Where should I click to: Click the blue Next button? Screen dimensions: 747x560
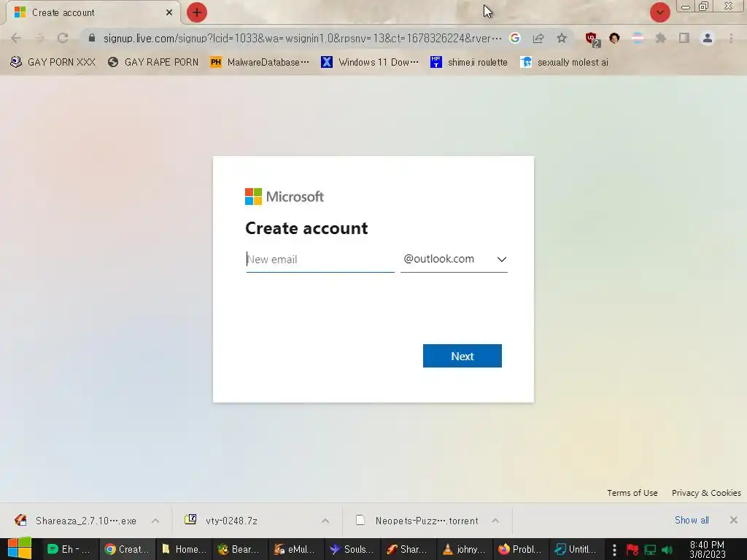pyautogui.click(x=462, y=356)
